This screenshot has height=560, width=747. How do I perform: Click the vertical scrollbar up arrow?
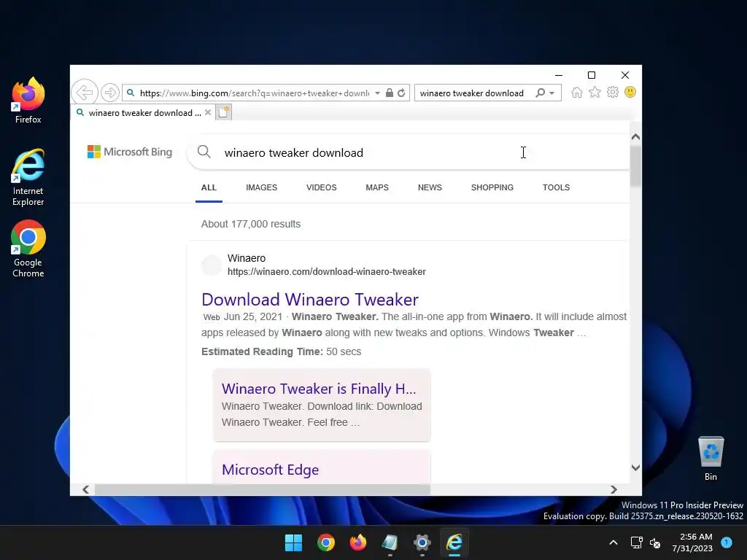(x=635, y=137)
